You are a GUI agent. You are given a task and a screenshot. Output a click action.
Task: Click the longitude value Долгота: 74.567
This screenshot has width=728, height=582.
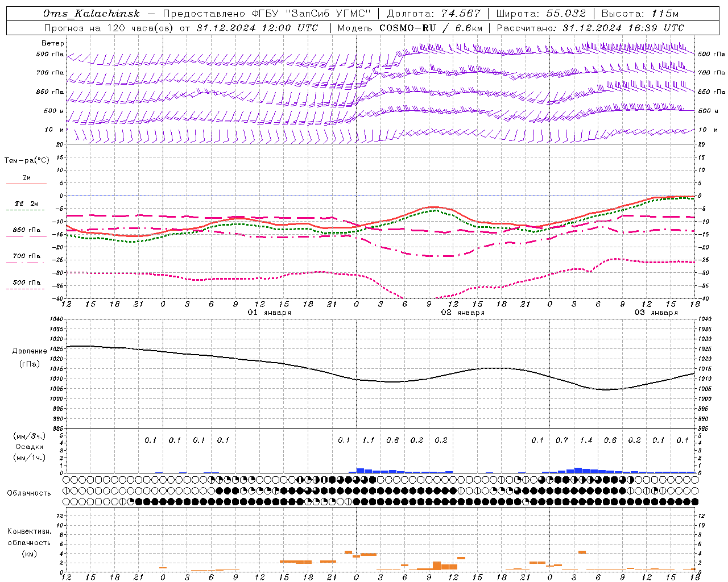point(434,14)
